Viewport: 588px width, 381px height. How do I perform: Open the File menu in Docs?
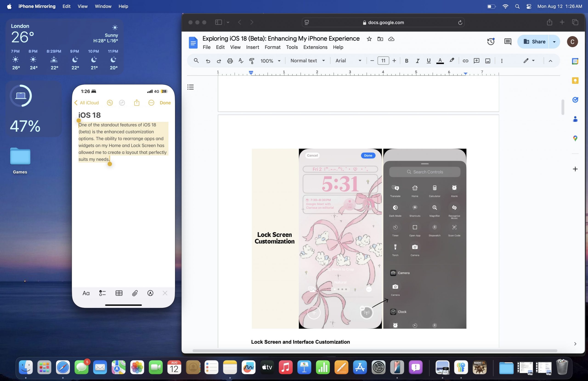click(206, 47)
